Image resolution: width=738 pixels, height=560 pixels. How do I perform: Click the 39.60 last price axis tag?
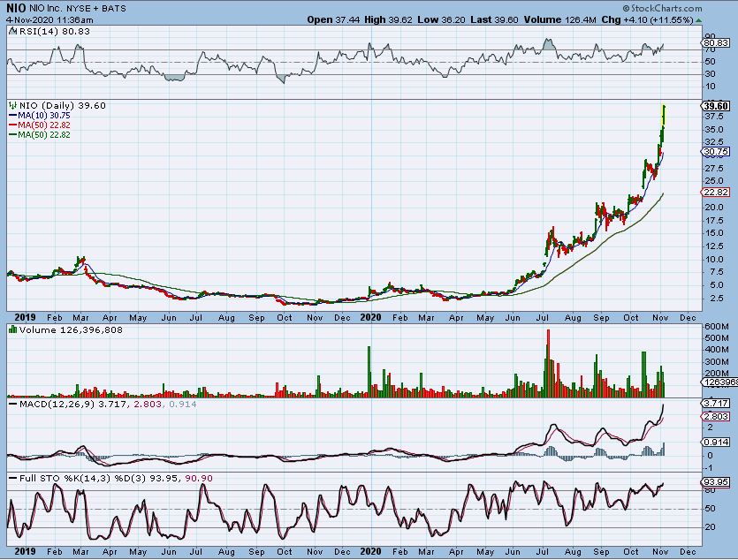click(x=714, y=105)
